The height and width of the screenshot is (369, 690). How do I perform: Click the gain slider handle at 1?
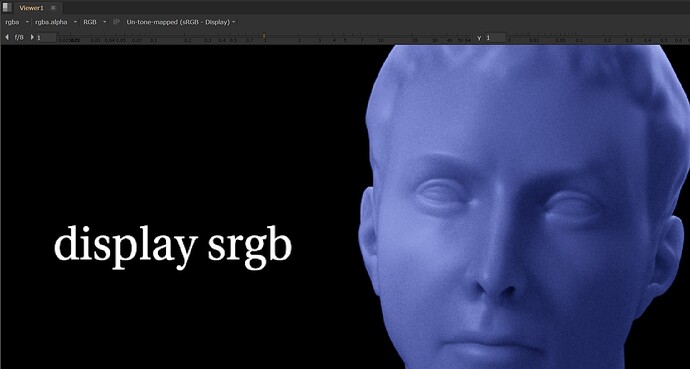(x=264, y=37)
